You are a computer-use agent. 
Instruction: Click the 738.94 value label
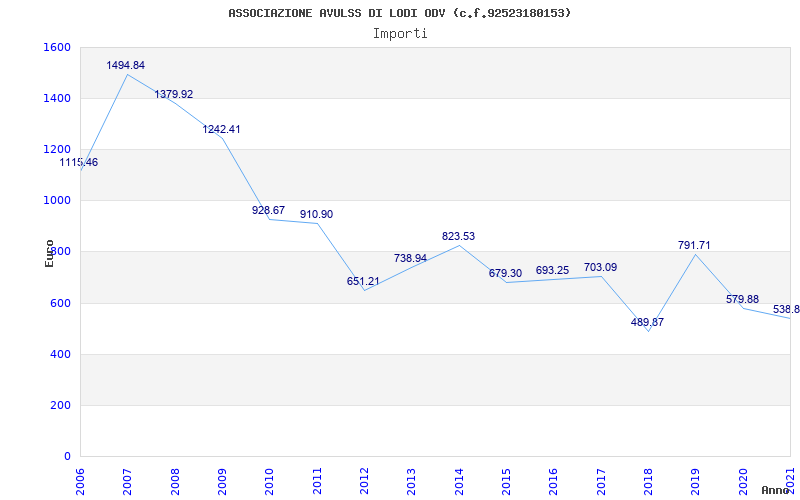410,259
